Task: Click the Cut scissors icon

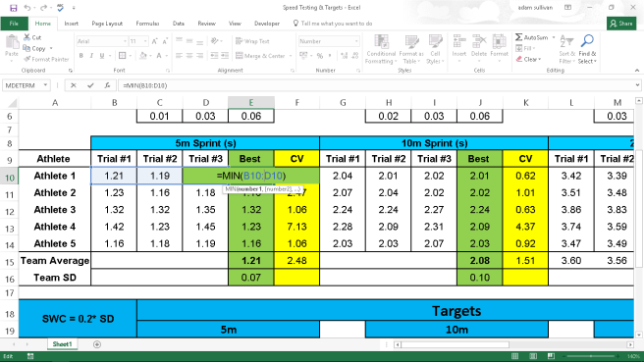Action: tap(27, 37)
